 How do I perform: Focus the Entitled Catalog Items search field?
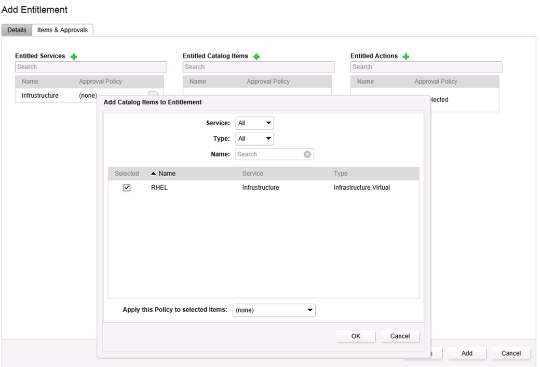[x=259, y=67]
